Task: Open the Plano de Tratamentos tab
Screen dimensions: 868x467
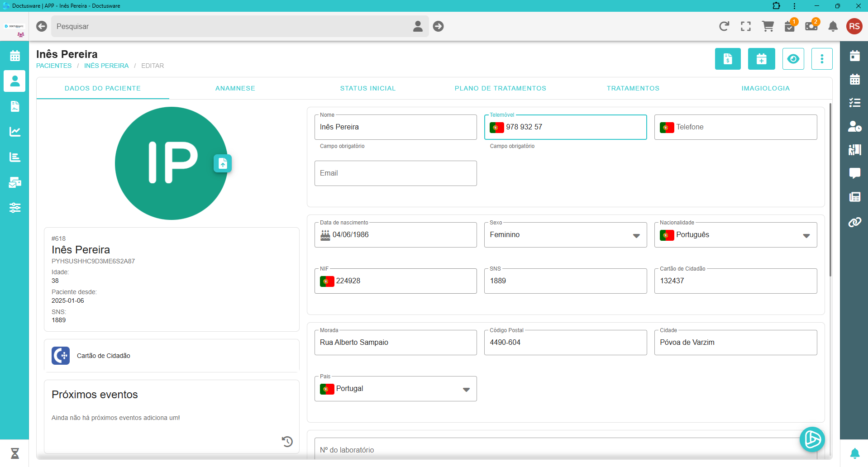Action: click(500, 88)
